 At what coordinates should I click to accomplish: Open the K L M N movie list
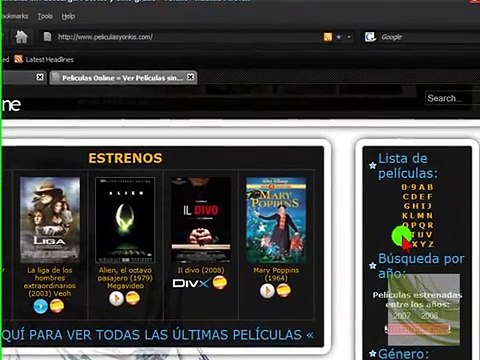coord(417,216)
